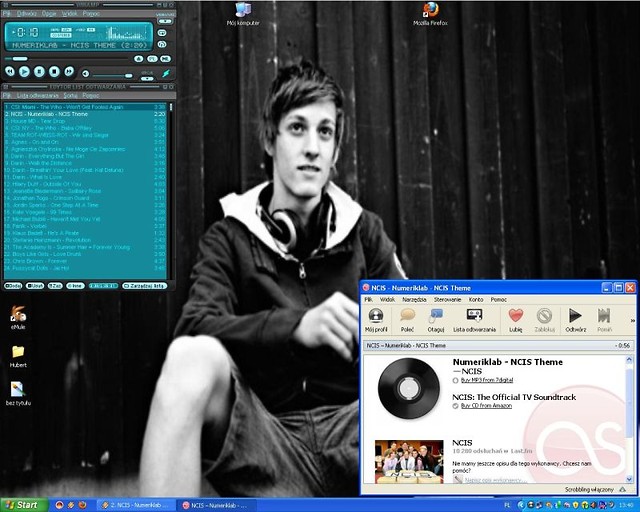Switch to Winamp taskbar button
Screen dimensions: 640x512
[x=136, y=505]
